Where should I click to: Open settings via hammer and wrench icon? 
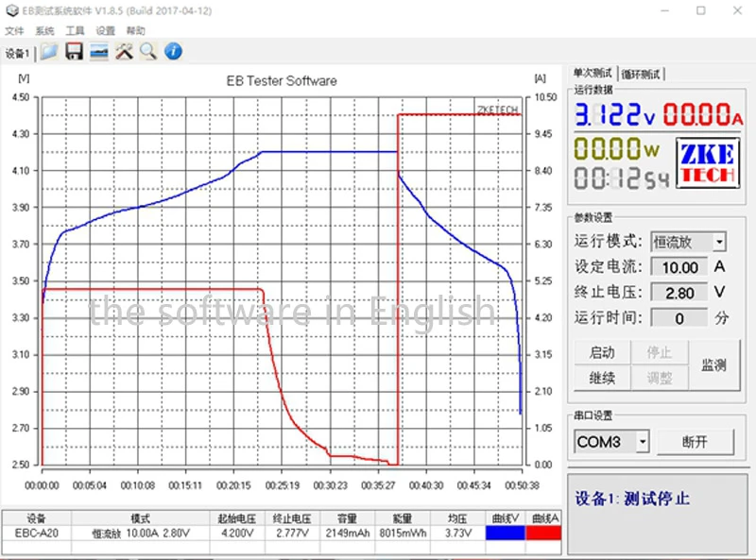pos(124,52)
